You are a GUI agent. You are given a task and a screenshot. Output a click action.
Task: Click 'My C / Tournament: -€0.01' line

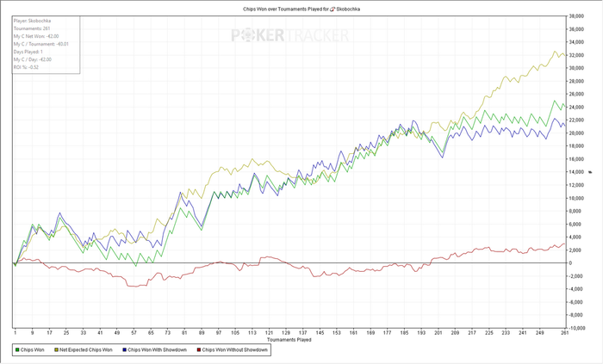(41, 44)
